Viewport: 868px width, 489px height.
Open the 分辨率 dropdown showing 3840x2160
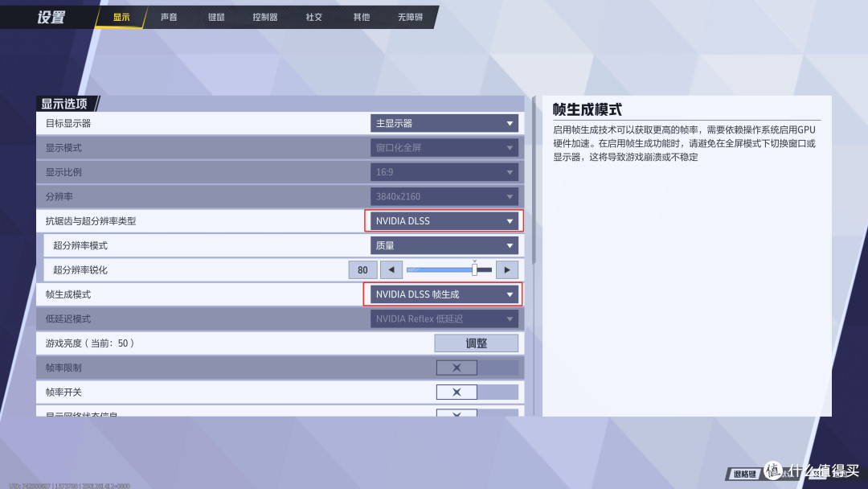click(x=444, y=196)
